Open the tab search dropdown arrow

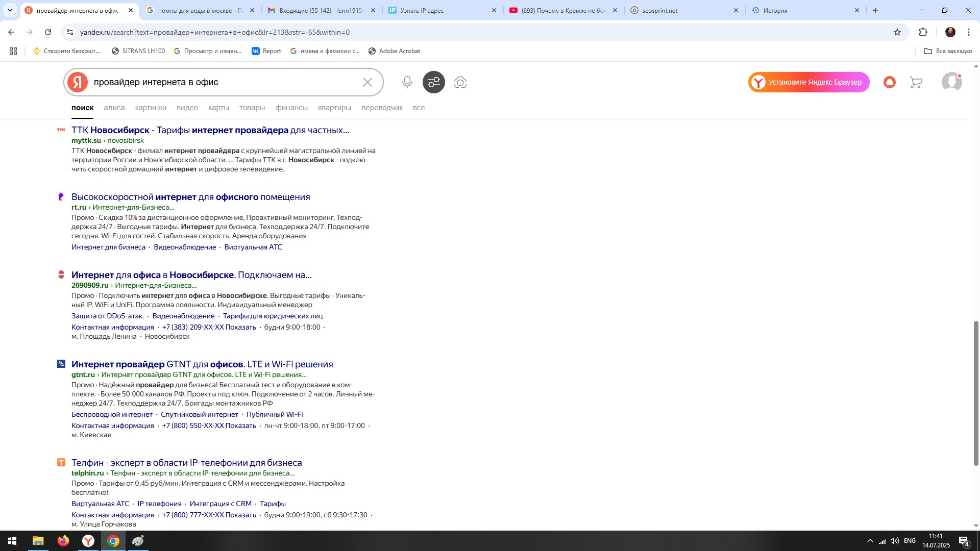click(10, 10)
